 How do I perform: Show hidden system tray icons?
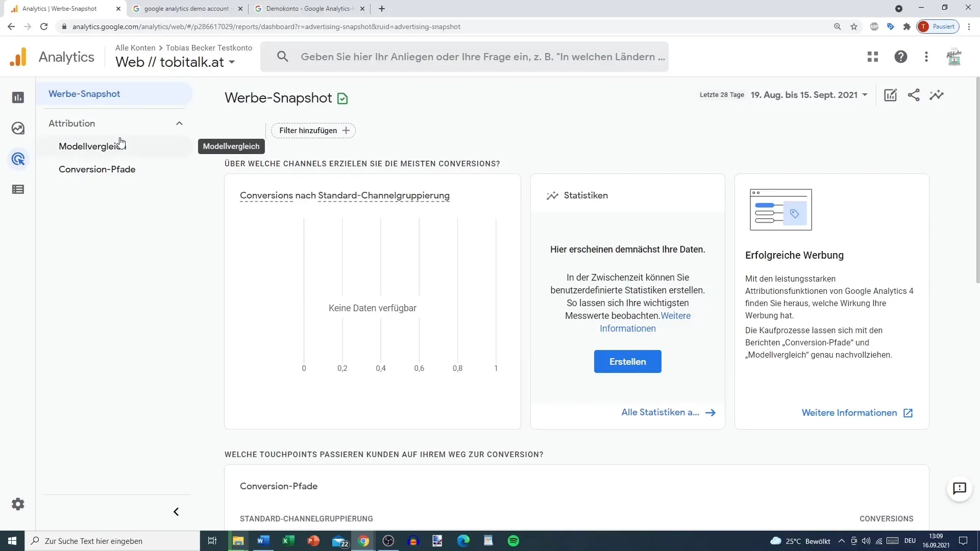(x=841, y=541)
